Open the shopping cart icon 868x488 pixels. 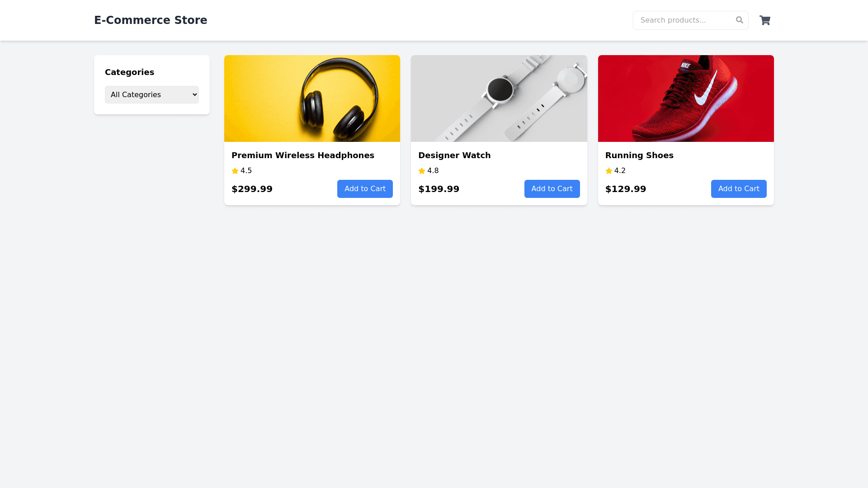click(764, 20)
